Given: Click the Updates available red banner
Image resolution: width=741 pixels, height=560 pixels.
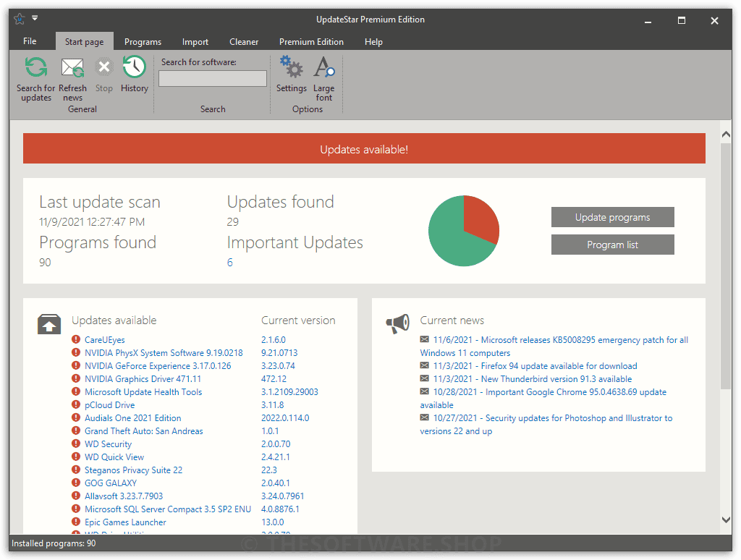Looking at the screenshot, I should point(364,148).
